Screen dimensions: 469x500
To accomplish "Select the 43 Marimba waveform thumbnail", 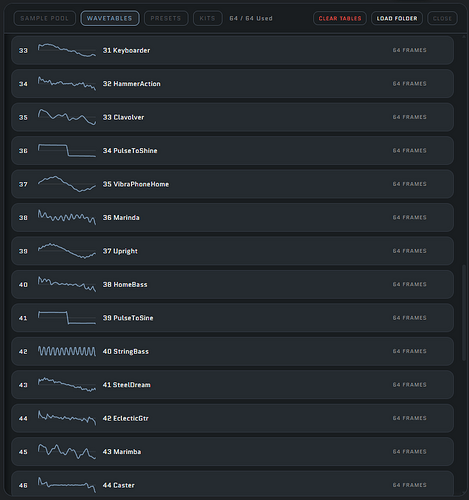I will tap(67, 452).
